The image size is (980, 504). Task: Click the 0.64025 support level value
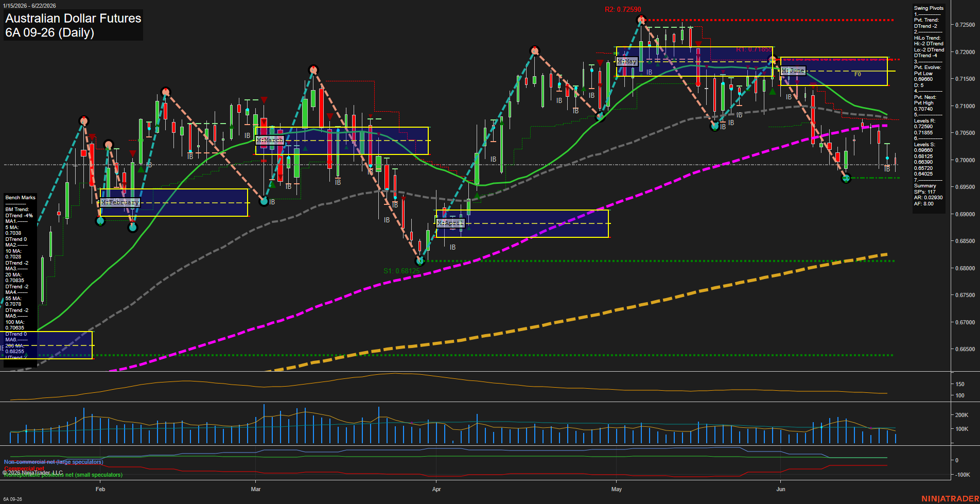(923, 174)
